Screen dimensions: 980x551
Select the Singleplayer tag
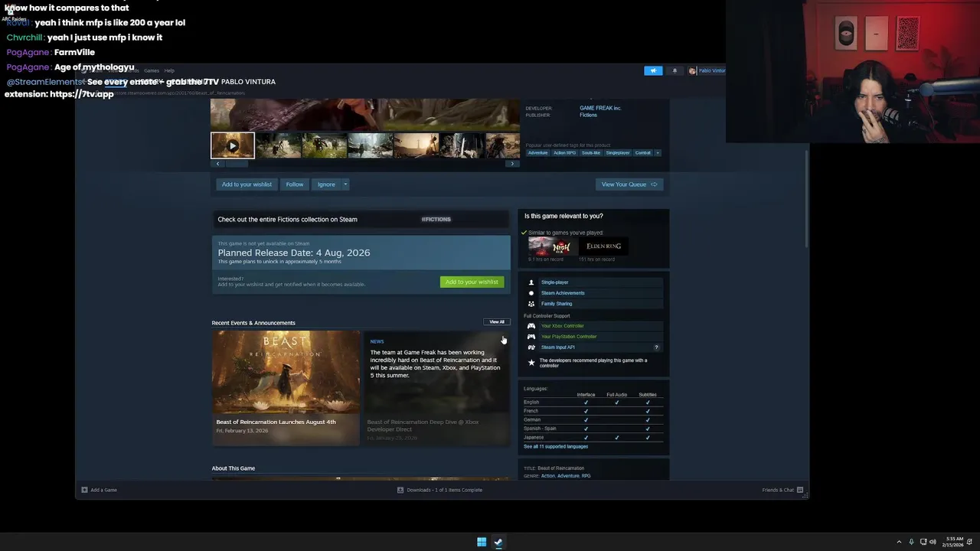pyautogui.click(x=618, y=153)
